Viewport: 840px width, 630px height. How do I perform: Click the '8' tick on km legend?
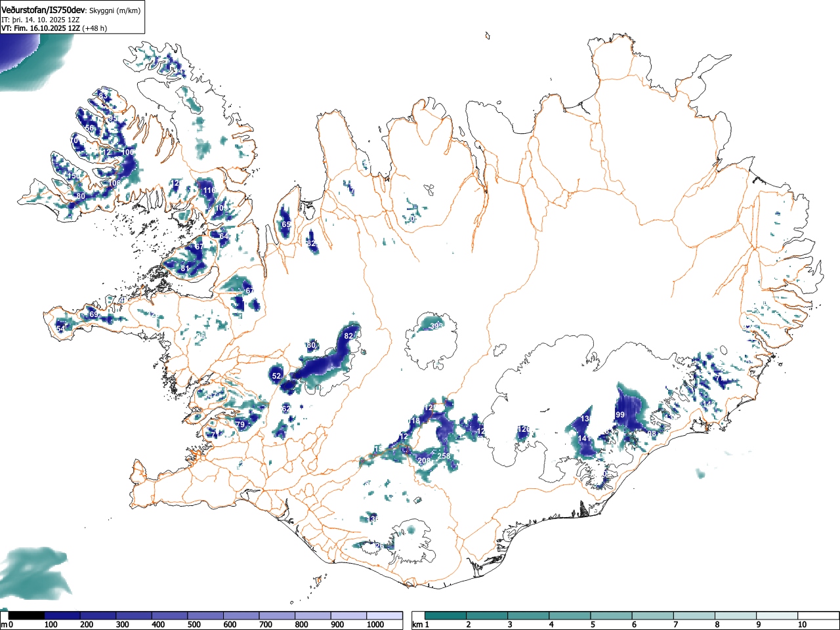(717, 625)
